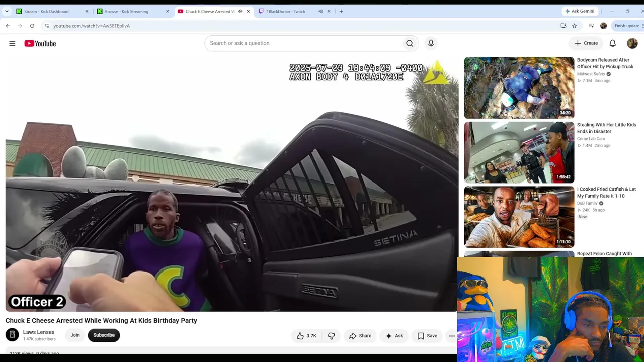Start voice search with the microphone icon
The height and width of the screenshot is (362, 644).
click(x=431, y=43)
